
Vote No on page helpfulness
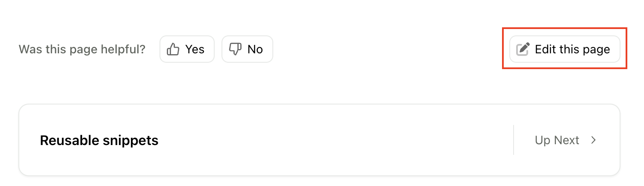point(247,49)
